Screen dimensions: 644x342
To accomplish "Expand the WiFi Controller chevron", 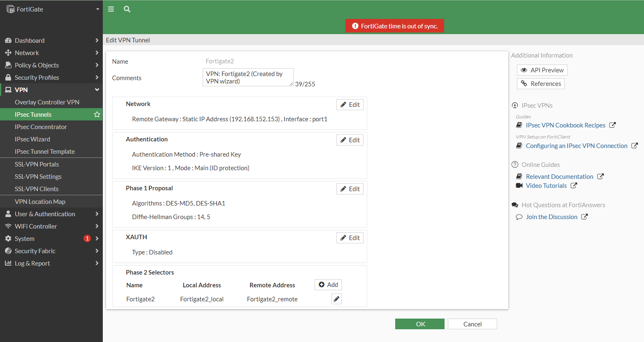I will [x=97, y=226].
